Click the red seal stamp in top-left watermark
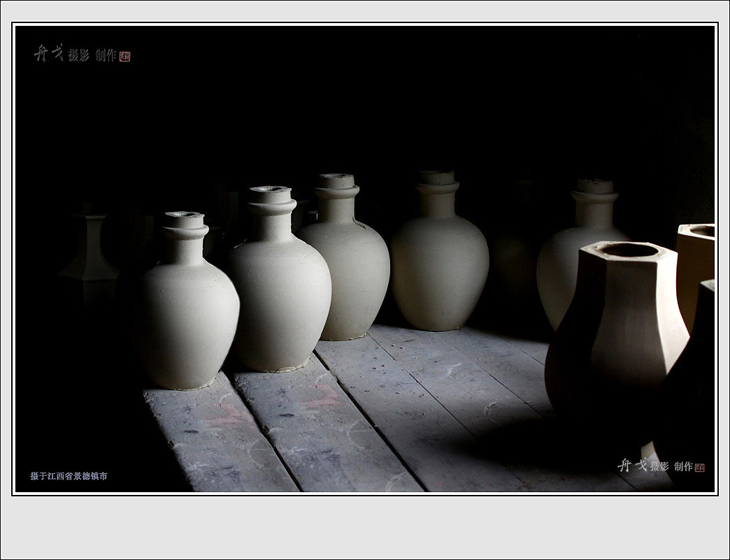The width and height of the screenshot is (730, 560). [125, 56]
